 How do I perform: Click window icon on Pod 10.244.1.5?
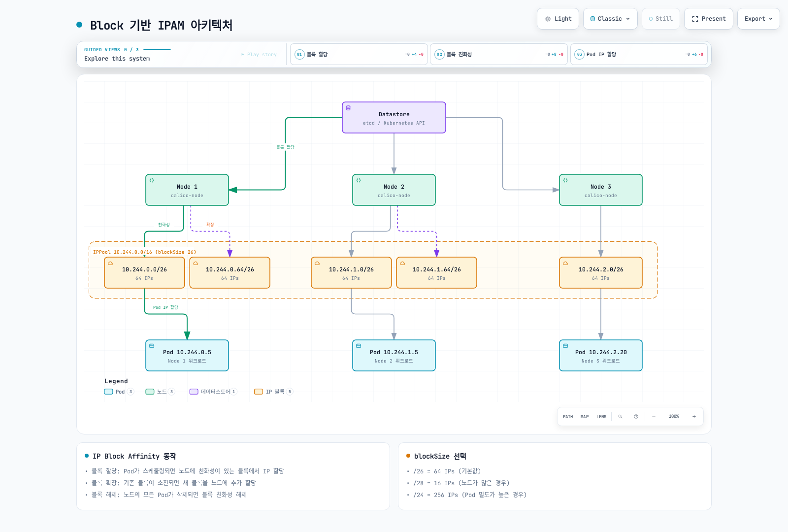(x=359, y=346)
